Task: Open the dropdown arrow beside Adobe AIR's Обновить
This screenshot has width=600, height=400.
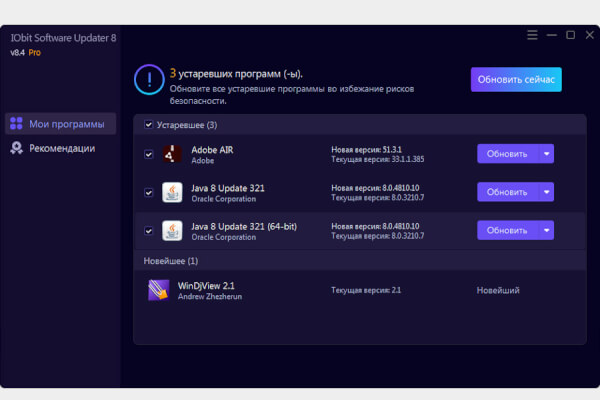Action: 546,154
